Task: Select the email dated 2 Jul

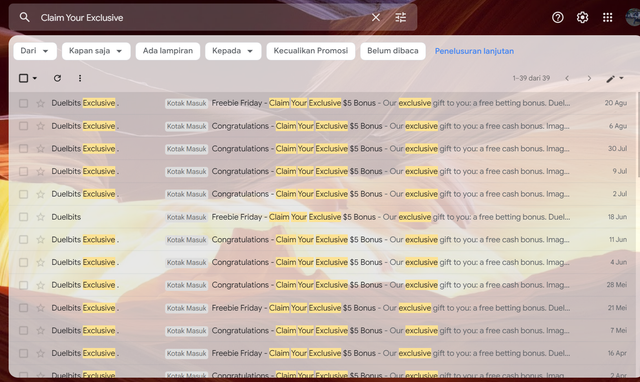Action: [x=24, y=194]
